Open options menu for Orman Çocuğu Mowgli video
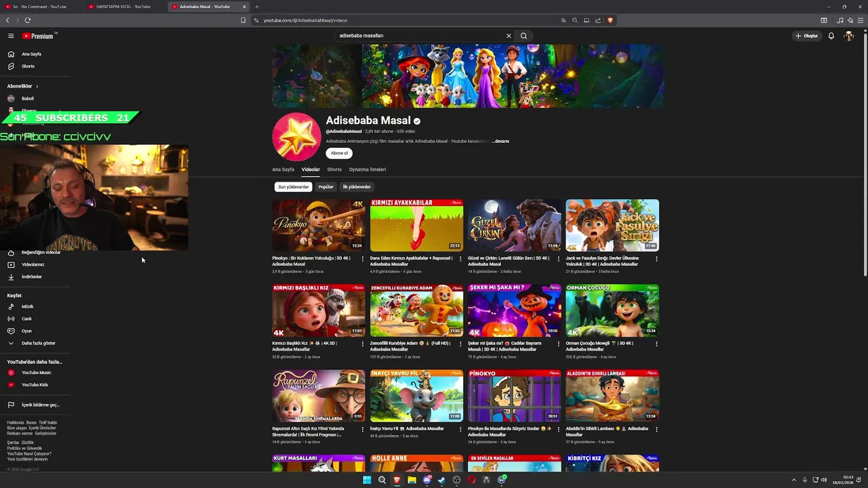The height and width of the screenshot is (488, 868). click(x=656, y=344)
